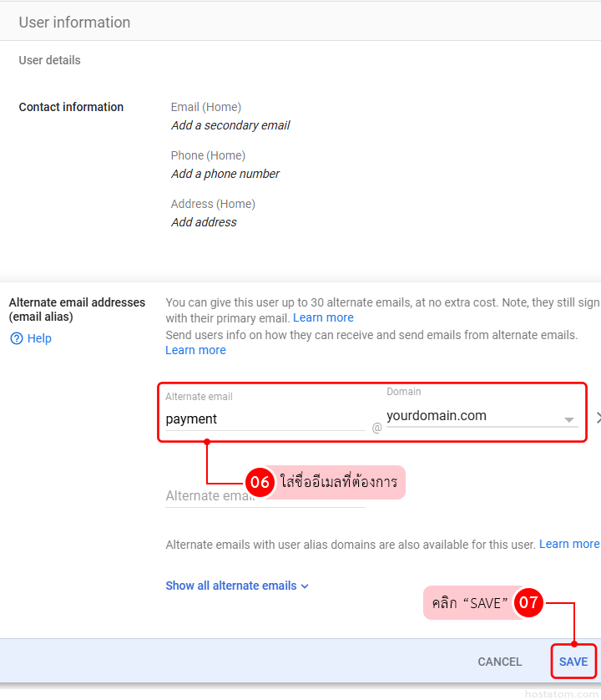Expand Show all alternate emails
Viewport: 601px width, 700px height.
click(237, 586)
